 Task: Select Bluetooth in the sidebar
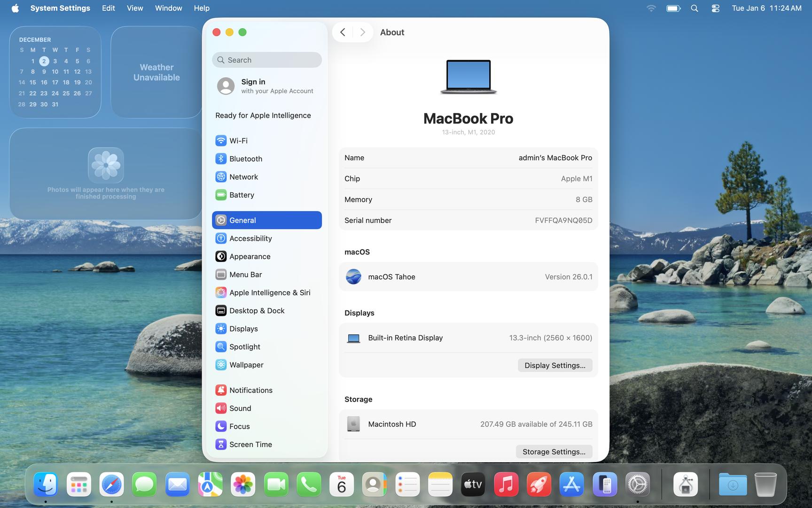coord(245,159)
